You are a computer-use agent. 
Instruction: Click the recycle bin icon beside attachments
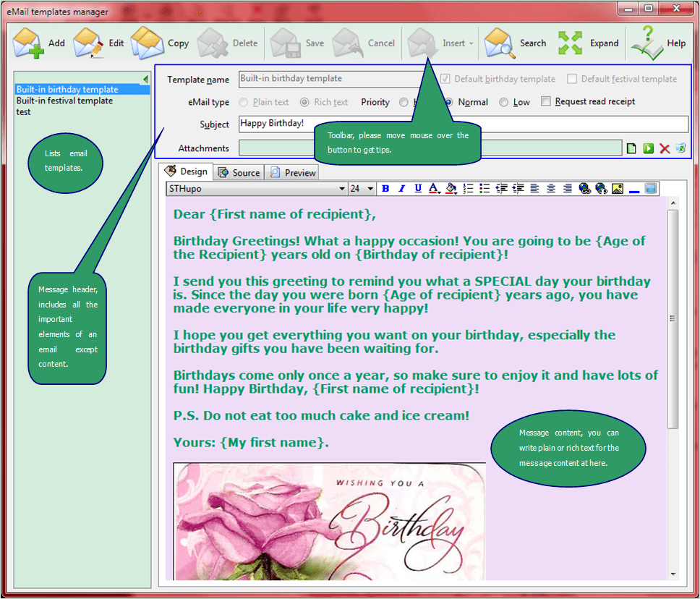click(680, 148)
